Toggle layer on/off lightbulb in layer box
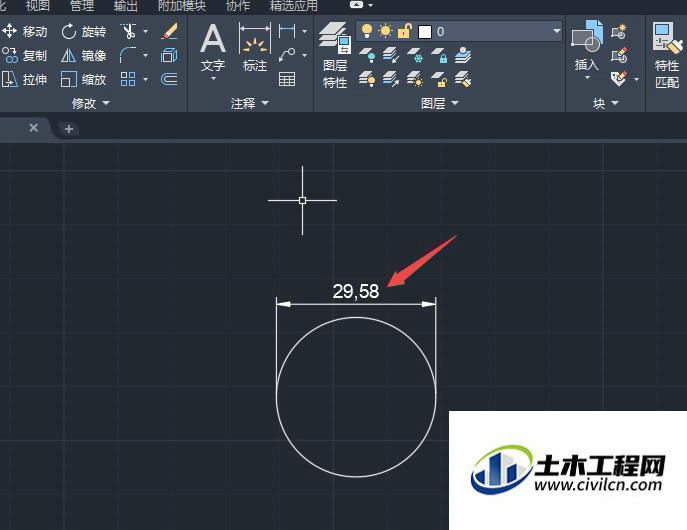This screenshot has width=687, height=530. click(x=367, y=31)
